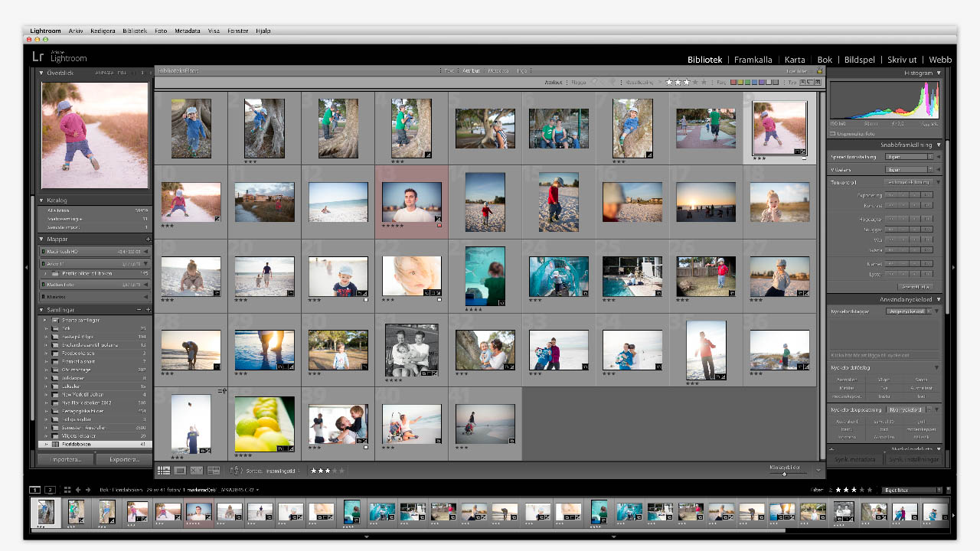Viewport: 980px width, 551px height.
Task: Open the Egct filter preset dropdown
Action: coord(911,490)
